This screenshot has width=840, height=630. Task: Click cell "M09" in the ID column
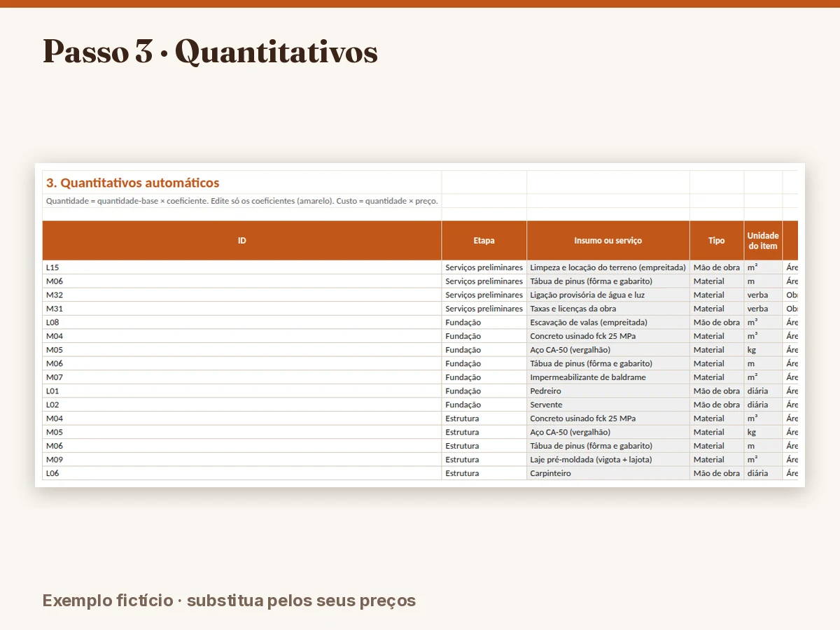point(242,459)
